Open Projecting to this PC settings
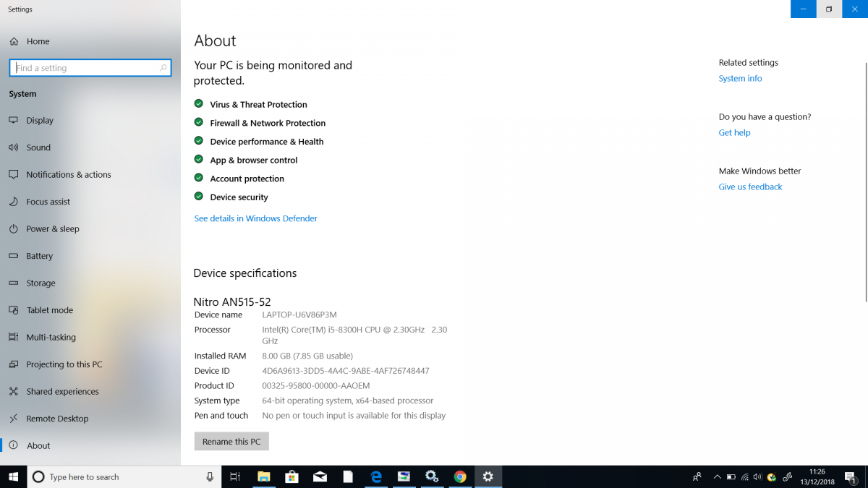This screenshot has height=488, width=868. tap(64, 364)
